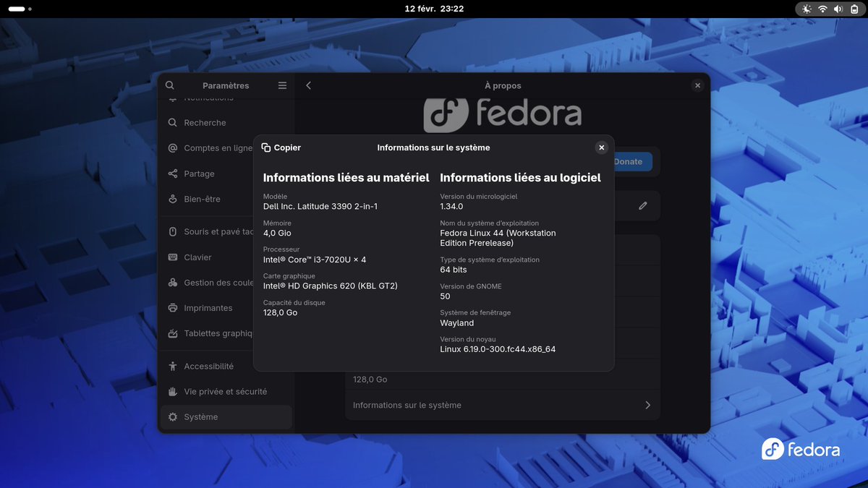This screenshot has height=488, width=868.
Task: Click the copy icon beside Copier
Action: (265, 147)
